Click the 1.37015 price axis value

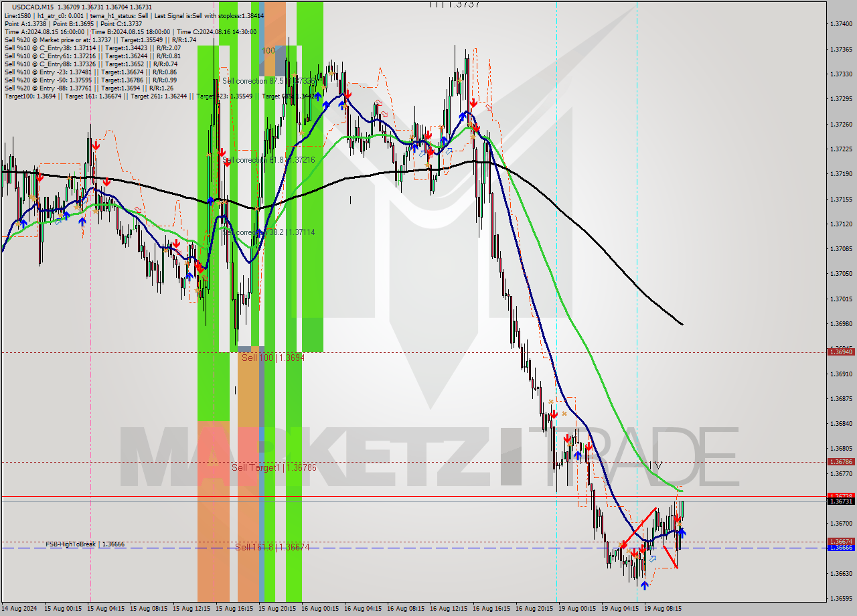point(840,299)
